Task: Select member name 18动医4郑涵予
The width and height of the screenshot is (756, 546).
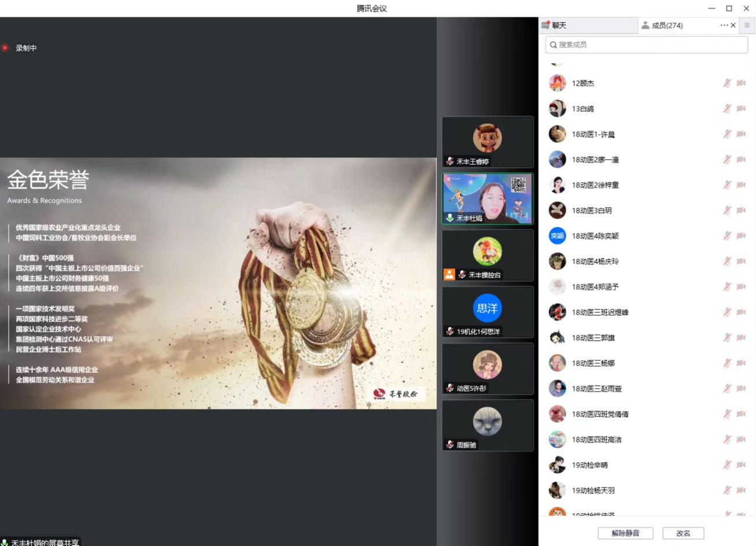Action: pos(595,287)
